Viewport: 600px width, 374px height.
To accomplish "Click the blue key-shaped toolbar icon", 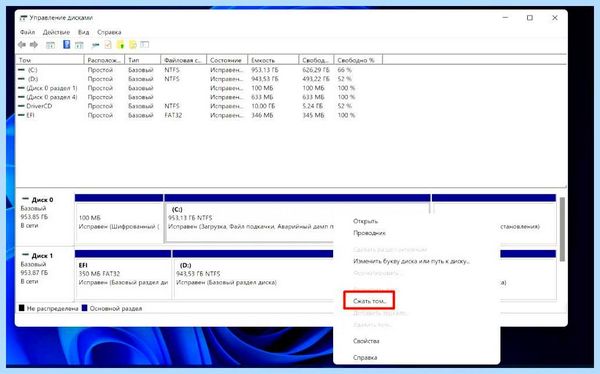I will (x=95, y=45).
